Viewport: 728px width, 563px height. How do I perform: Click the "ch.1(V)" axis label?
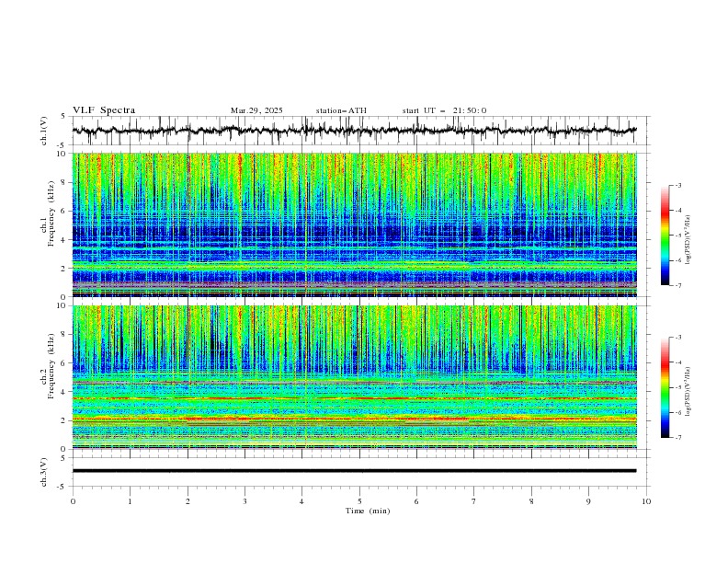pos(44,131)
